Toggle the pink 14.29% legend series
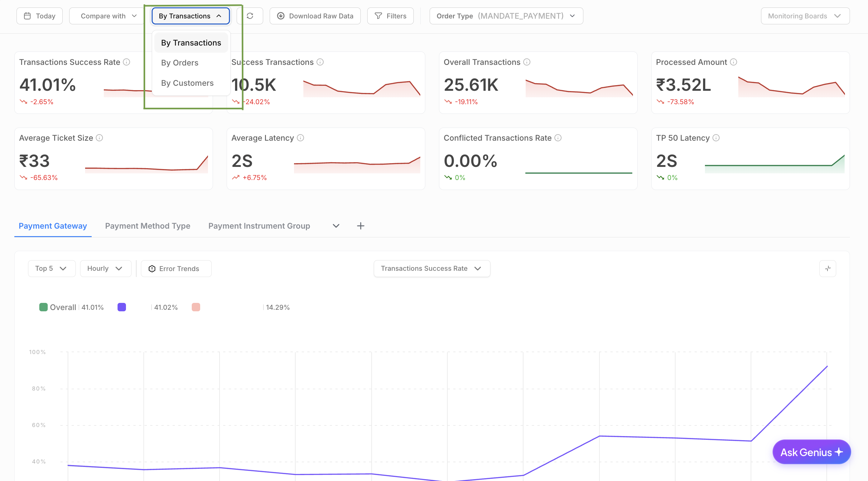 (x=196, y=307)
